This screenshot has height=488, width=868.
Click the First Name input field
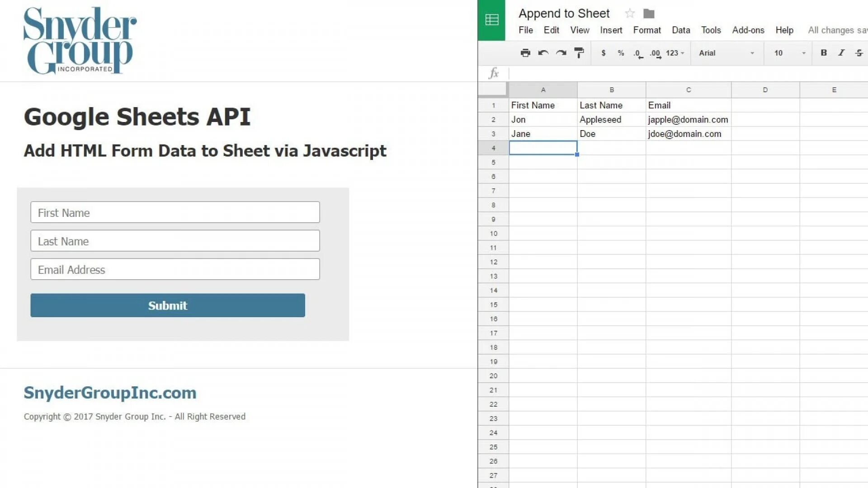pos(175,212)
